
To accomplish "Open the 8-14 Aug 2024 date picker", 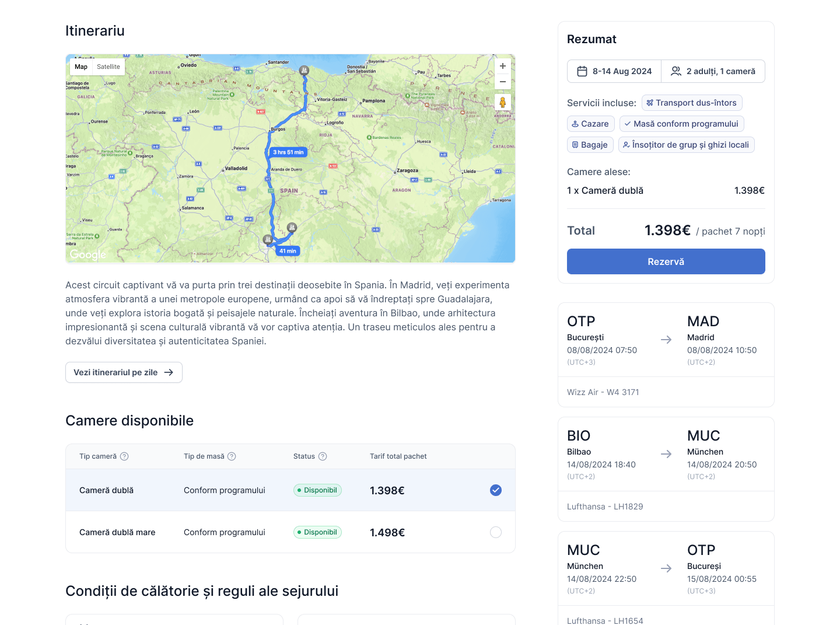I will click(614, 71).
